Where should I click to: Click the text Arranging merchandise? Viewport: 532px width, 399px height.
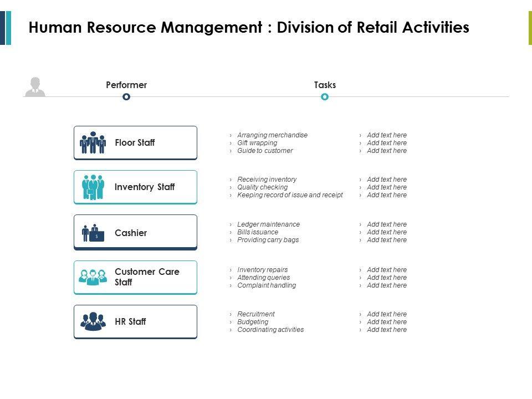point(272,135)
